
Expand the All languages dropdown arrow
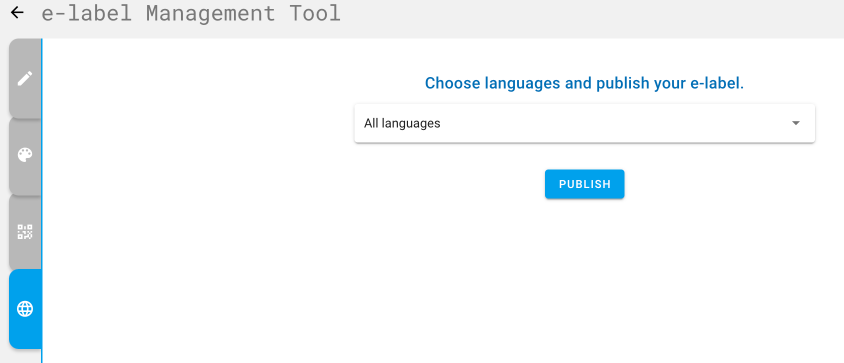[x=796, y=123]
